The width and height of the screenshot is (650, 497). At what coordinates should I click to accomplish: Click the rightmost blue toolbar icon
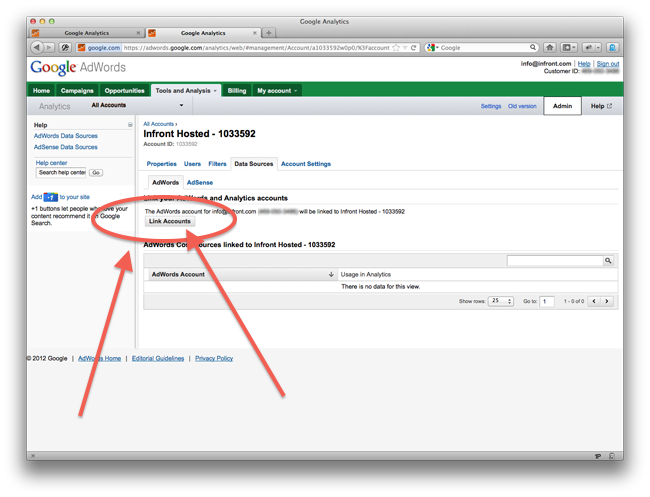(612, 48)
